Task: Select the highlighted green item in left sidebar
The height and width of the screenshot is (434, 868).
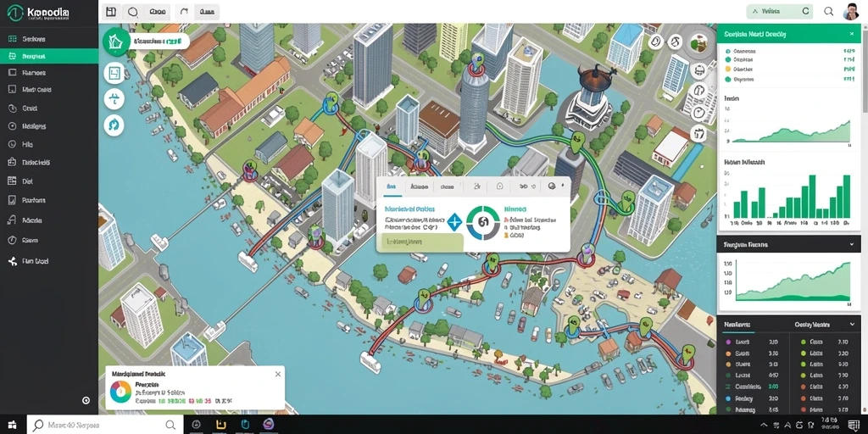Action: coord(49,56)
